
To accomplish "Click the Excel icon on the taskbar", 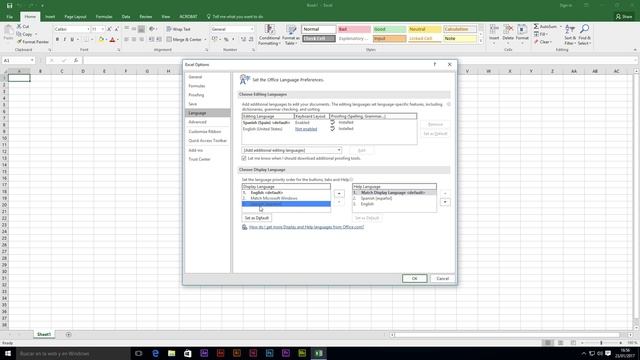I will point(318,353).
